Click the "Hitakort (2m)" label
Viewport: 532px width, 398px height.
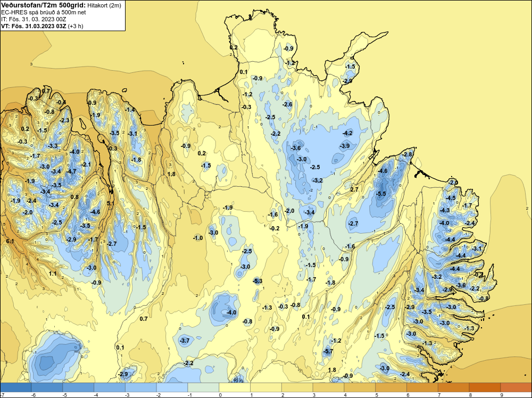coord(104,5)
